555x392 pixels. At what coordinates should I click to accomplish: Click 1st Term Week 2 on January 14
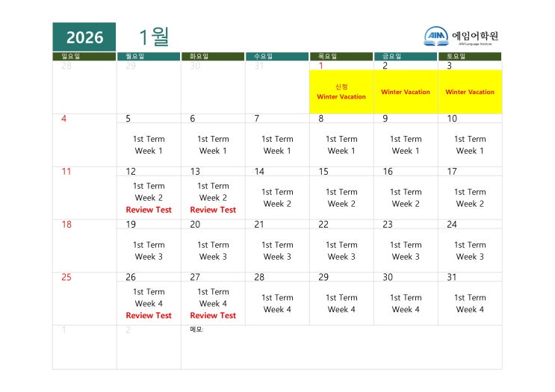(277, 198)
